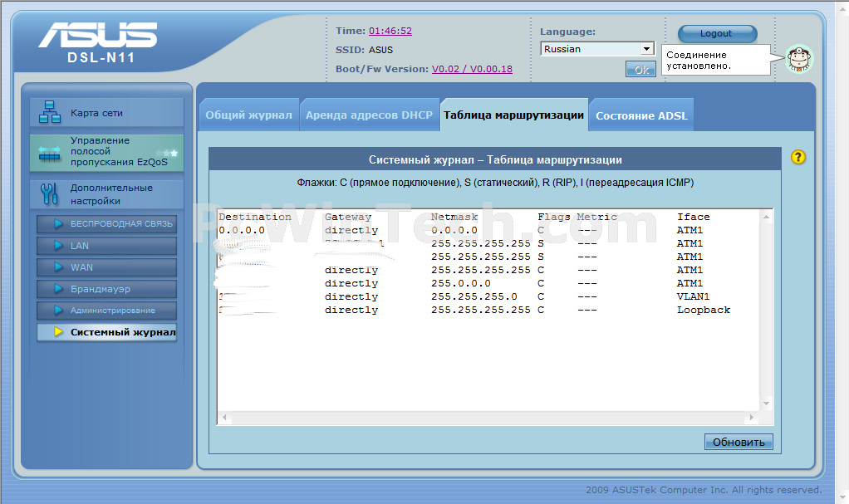Viewport: 849px width, 504px height.
Task: Open the Брандмауэр menu
Action: 106,289
